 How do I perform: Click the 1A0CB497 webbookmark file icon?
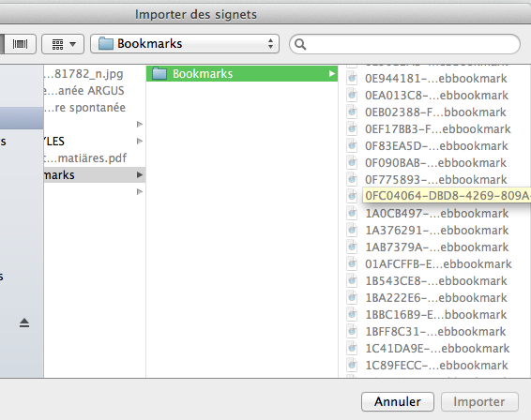coord(352,213)
